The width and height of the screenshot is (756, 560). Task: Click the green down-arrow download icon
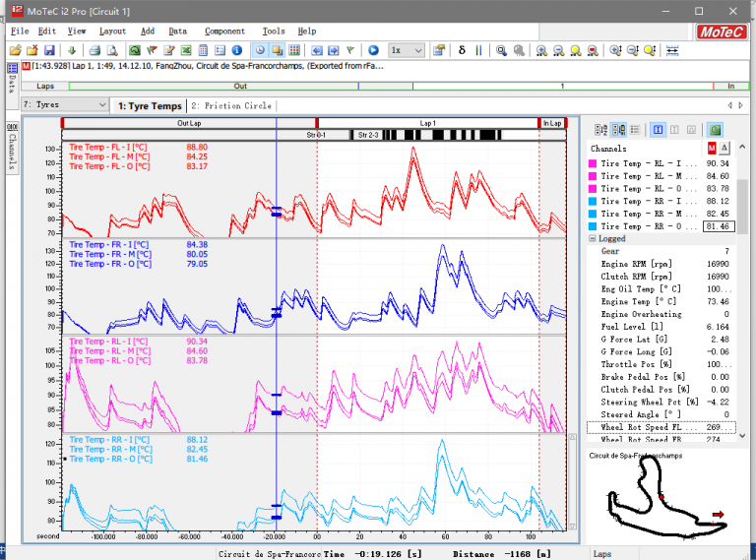[72, 50]
